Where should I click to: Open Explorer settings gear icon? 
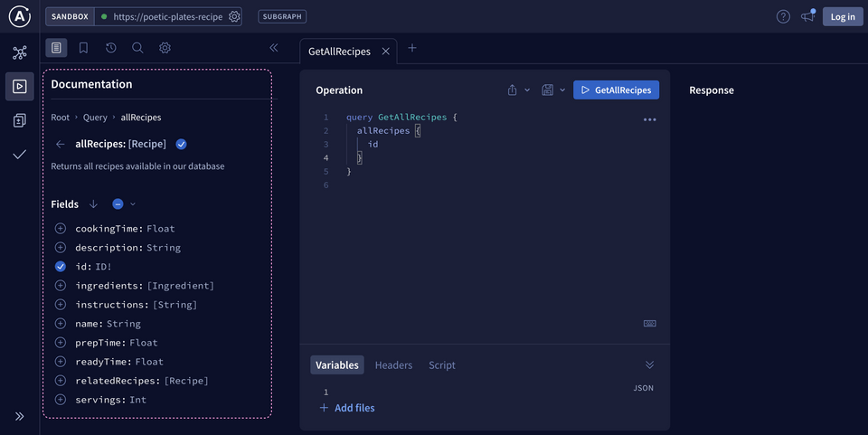pyautogui.click(x=165, y=48)
